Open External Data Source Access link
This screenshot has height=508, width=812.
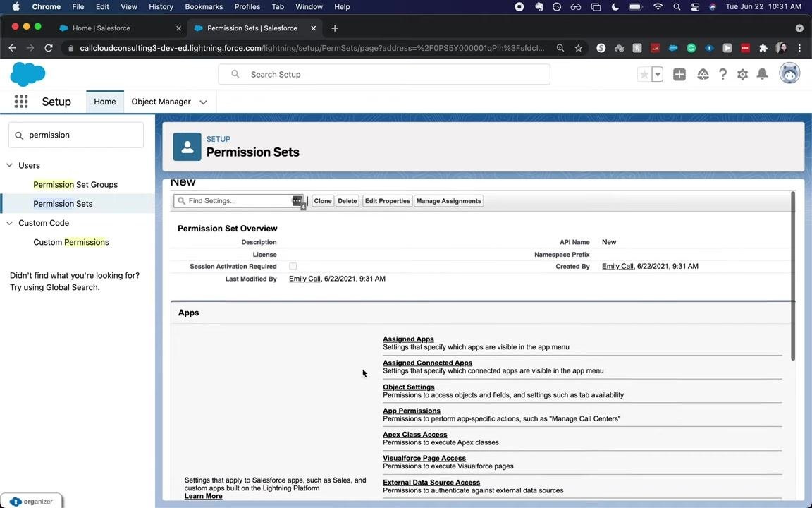[x=431, y=482]
